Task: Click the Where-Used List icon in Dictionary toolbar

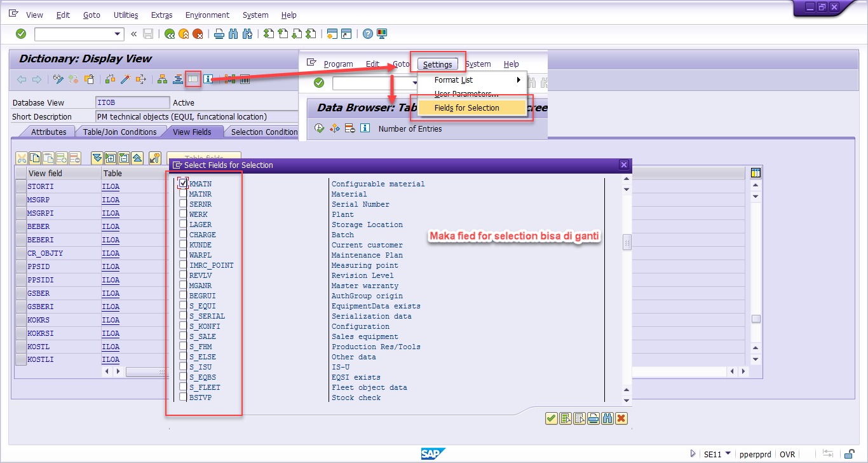Action: [141, 79]
